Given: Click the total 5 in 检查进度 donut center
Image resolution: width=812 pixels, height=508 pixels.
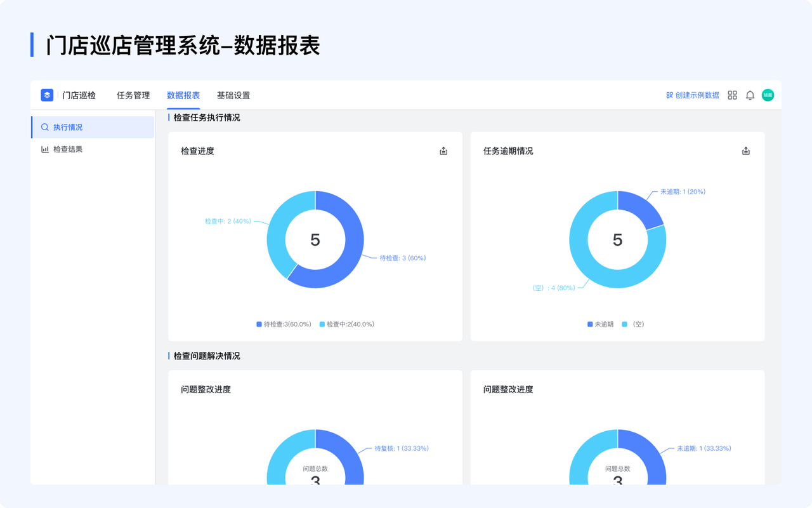Looking at the screenshot, I should click(315, 240).
